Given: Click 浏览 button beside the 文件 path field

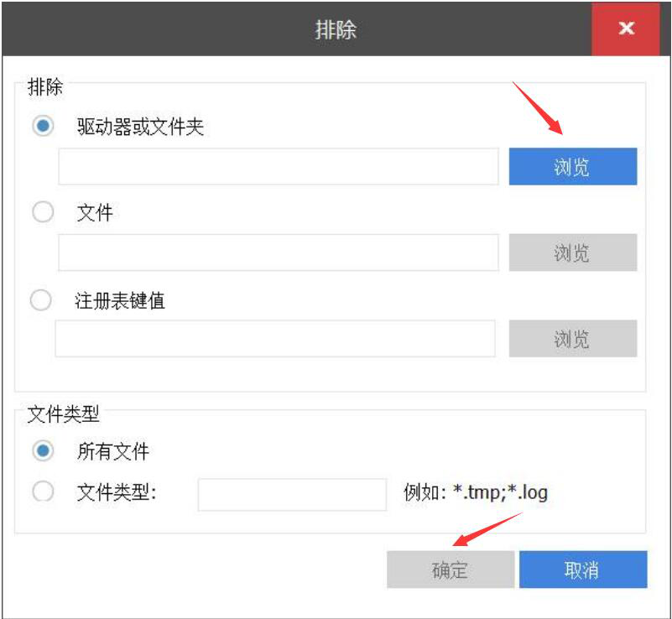Looking at the screenshot, I should click(572, 252).
